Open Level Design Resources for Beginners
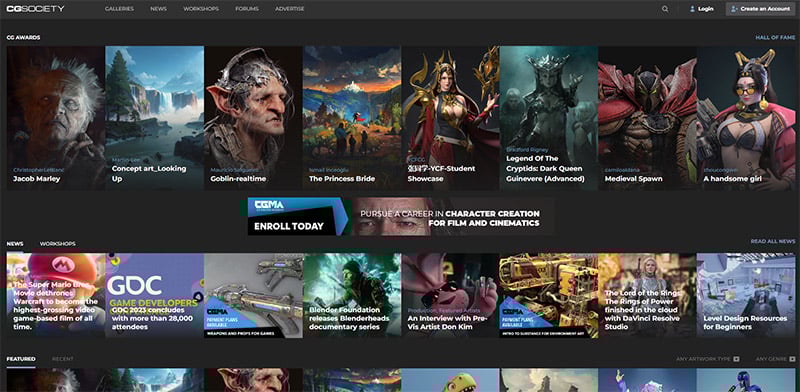The height and width of the screenshot is (392, 800). (x=746, y=296)
